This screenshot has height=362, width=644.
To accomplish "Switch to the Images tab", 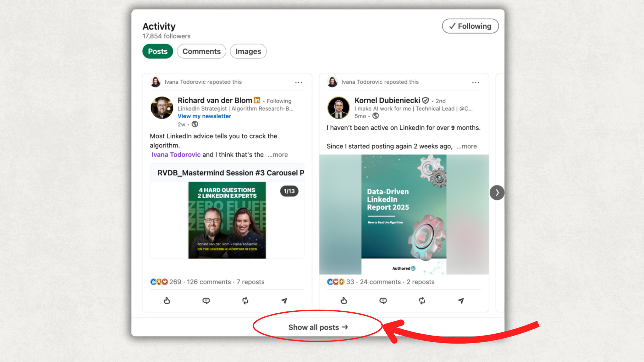I will [x=248, y=51].
